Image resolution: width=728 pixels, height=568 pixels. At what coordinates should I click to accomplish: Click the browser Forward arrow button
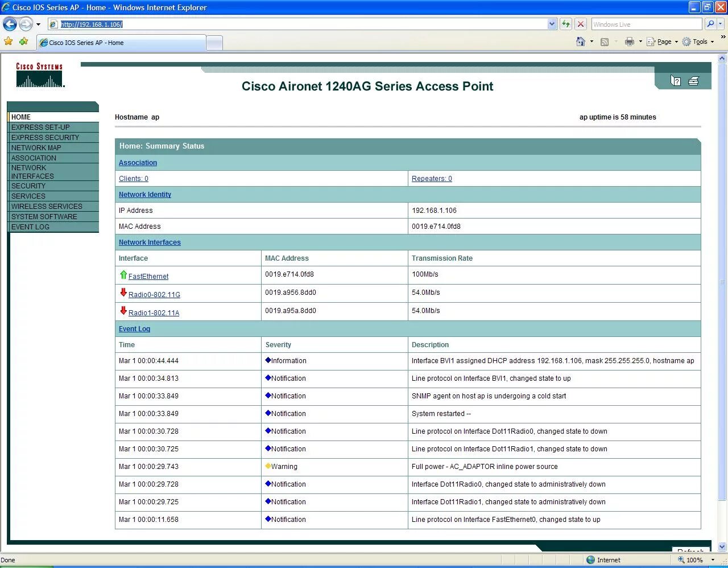pos(26,24)
